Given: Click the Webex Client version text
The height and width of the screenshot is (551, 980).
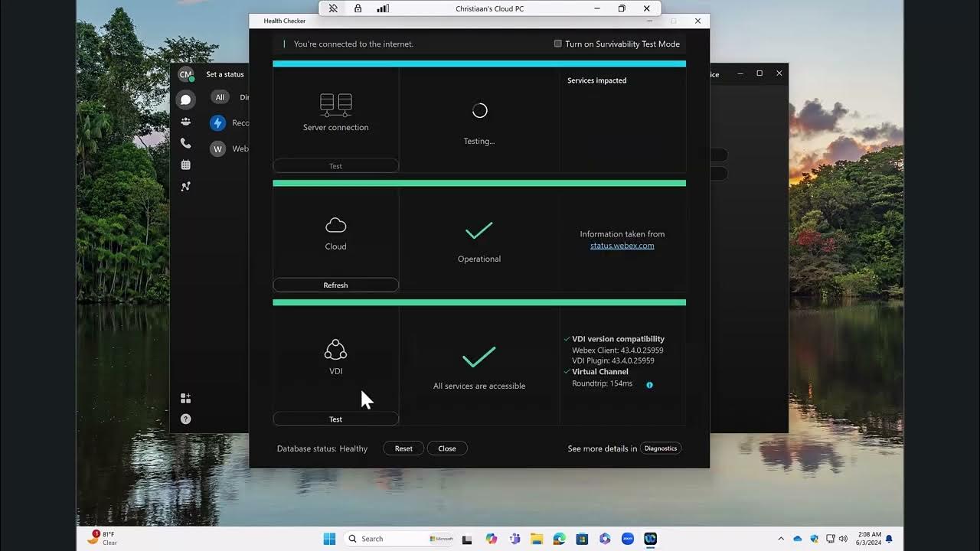Looking at the screenshot, I should coord(618,350).
